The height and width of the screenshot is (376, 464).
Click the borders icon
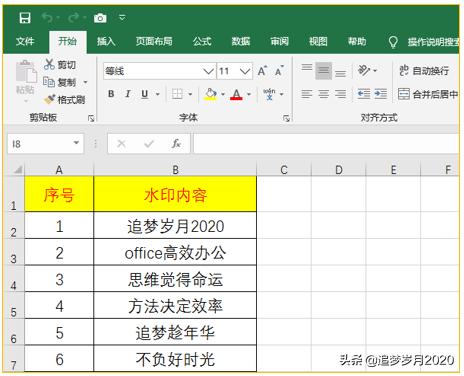177,94
